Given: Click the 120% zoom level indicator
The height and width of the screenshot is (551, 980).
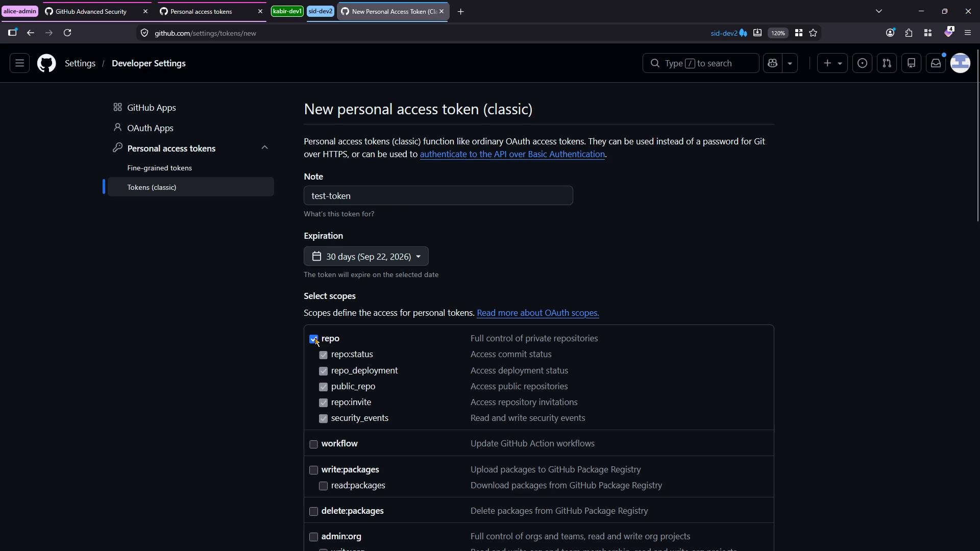Looking at the screenshot, I should pyautogui.click(x=778, y=33).
